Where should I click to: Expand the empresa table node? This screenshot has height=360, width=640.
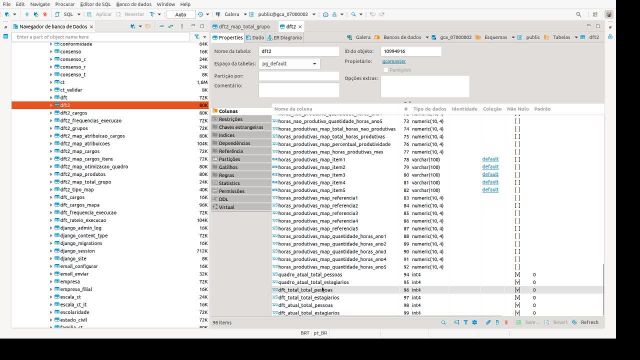pyautogui.click(x=51, y=282)
